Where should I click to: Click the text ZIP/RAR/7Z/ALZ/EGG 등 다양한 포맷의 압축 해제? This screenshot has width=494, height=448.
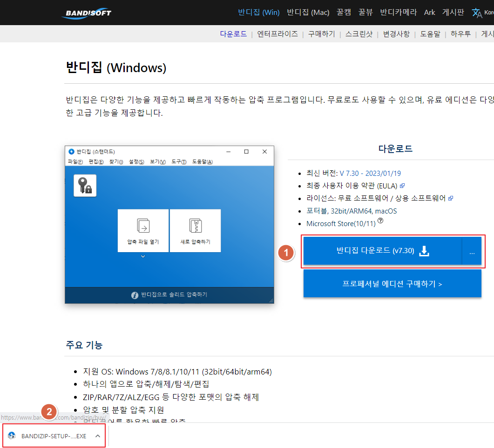pyautogui.click(x=171, y=397)
